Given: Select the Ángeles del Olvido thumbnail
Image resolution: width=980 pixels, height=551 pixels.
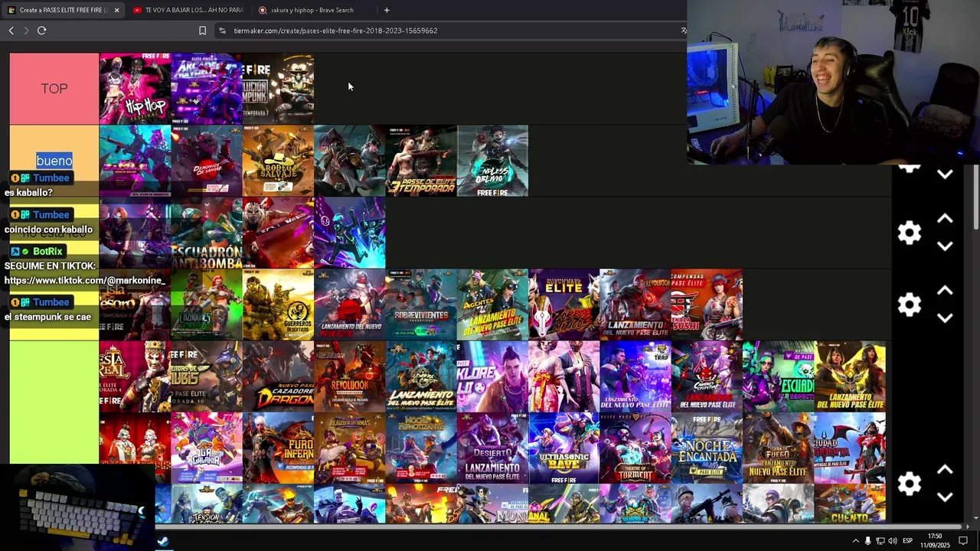Looking at the screenshot, I should pos(492,161).
